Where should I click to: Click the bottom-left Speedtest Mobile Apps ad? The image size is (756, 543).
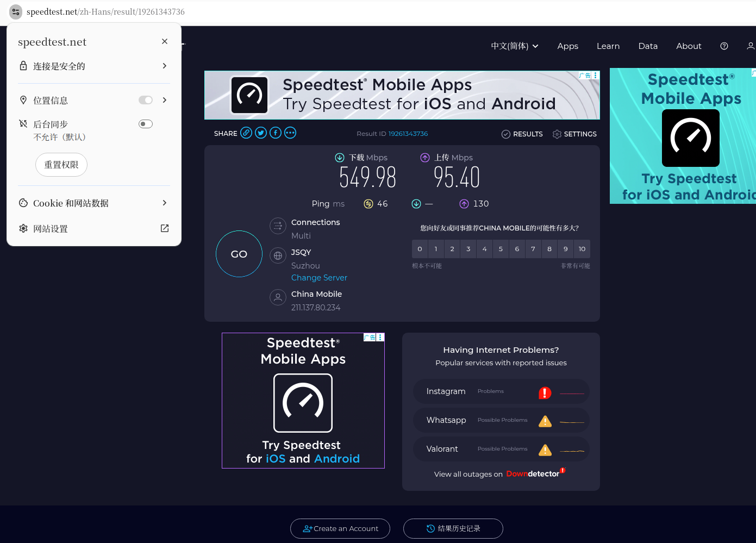[x=303, y=401]
